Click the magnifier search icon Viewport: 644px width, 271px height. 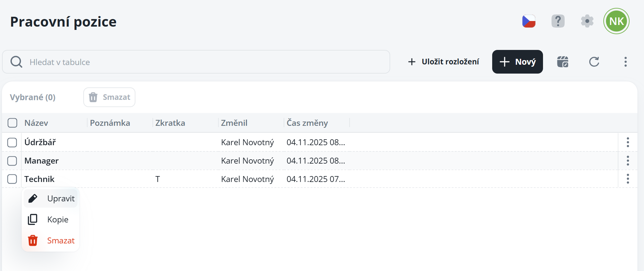[16, 62]
